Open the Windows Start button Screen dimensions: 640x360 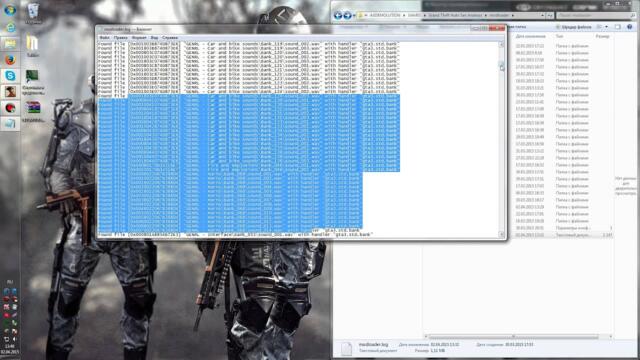coord(10,10)
